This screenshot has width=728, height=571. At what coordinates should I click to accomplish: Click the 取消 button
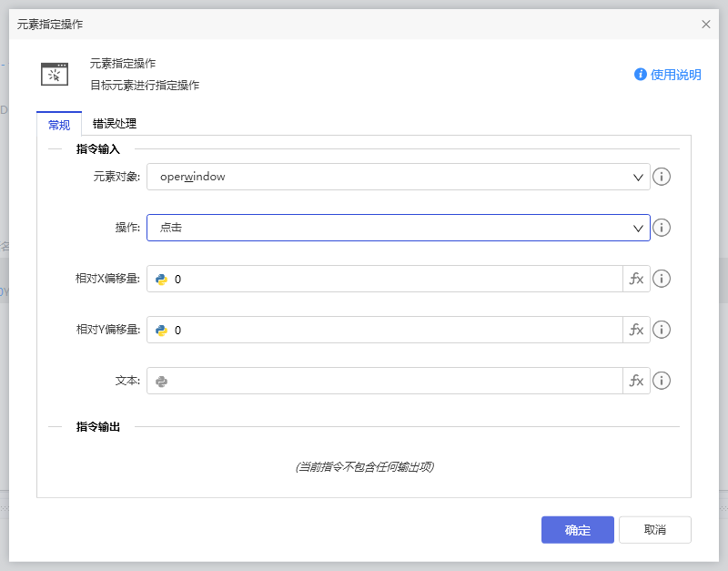tap(654, 529)
